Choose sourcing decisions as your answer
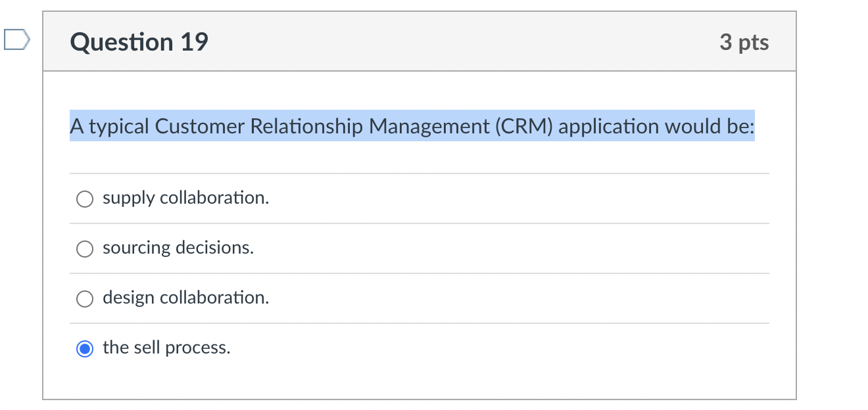 click(x=84, y=248)
